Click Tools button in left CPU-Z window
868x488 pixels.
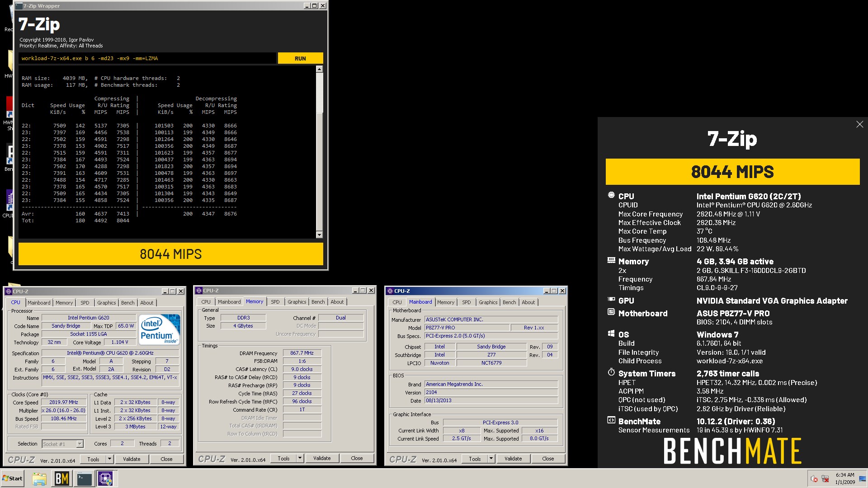tap(94, 459)
